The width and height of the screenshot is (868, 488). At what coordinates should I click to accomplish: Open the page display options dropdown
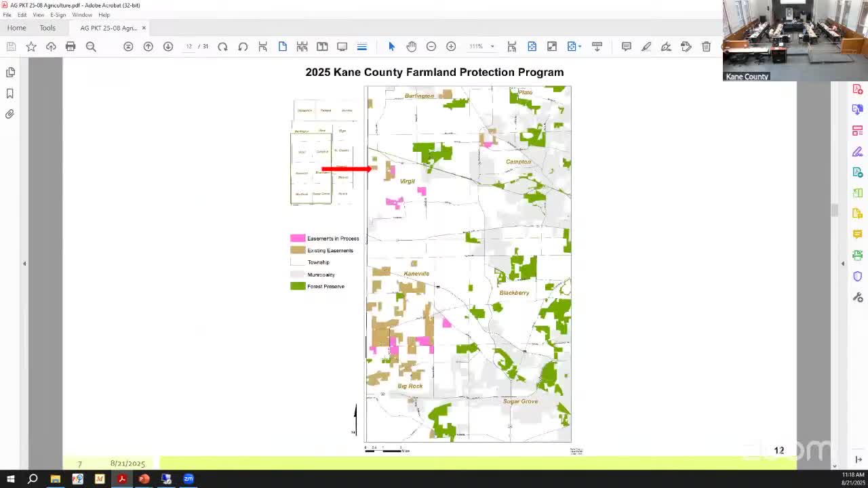click(x=361, y=47)
